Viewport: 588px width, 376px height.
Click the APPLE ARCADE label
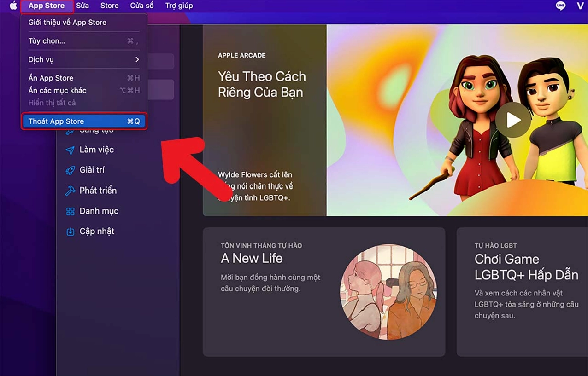(241, 55)
